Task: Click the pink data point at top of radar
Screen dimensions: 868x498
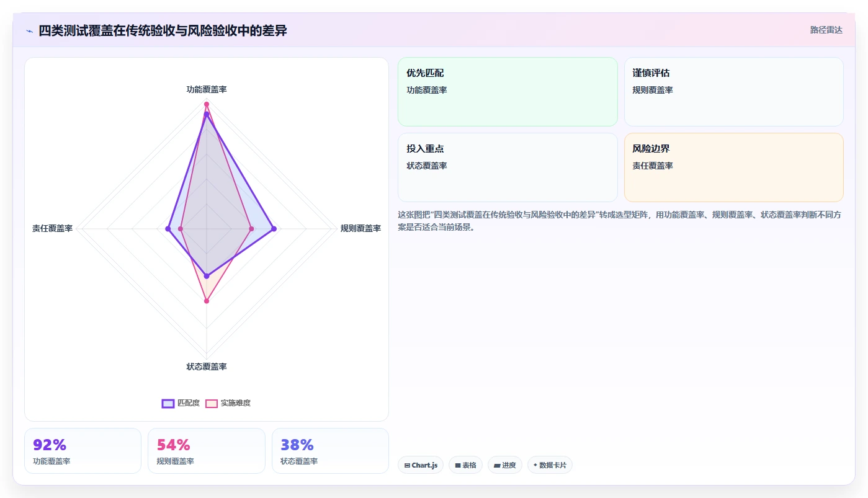Action: (207, 104)
